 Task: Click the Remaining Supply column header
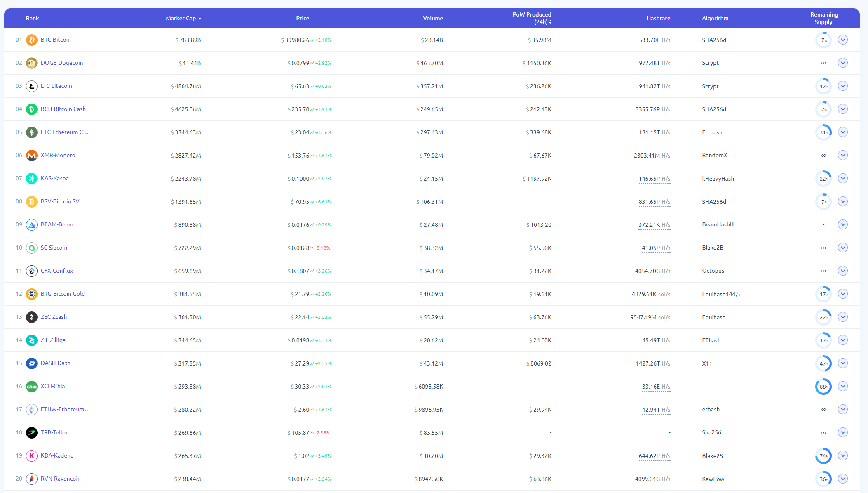coord(824,18)
